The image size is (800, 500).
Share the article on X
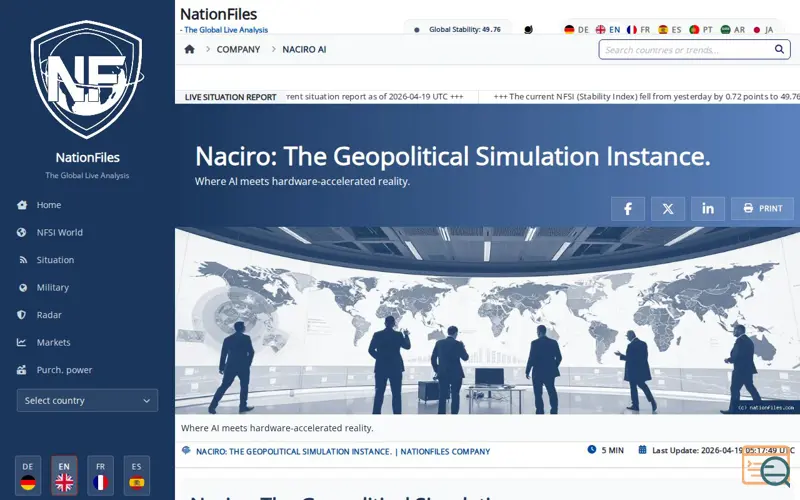point(668,209)
